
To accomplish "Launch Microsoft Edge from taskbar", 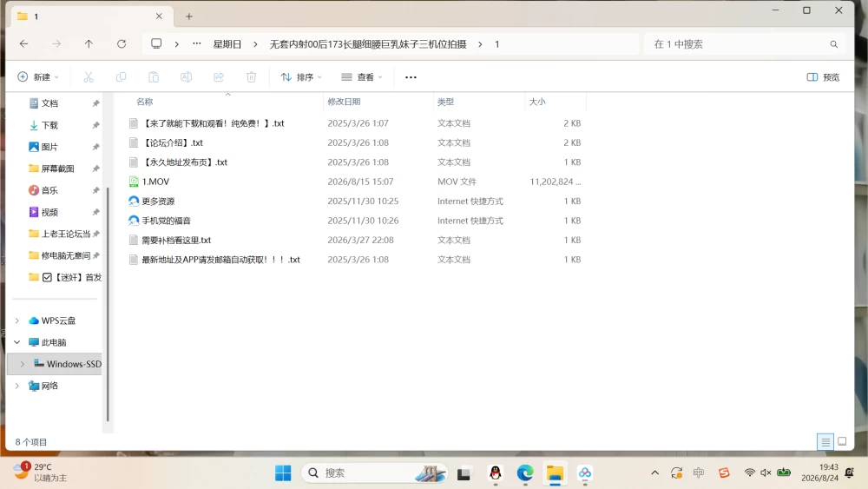I will tap(525, 473).
